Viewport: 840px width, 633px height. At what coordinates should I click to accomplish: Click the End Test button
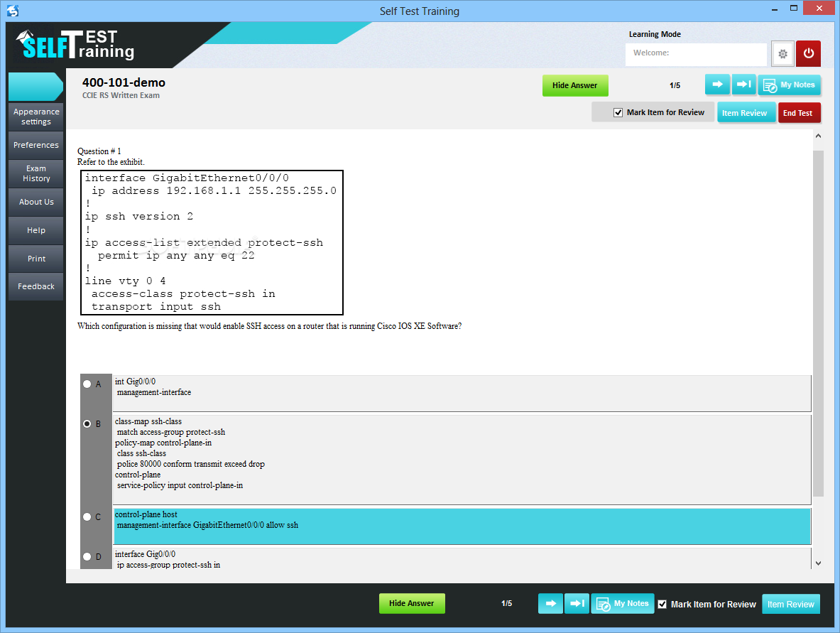click(x=799, y=112)
